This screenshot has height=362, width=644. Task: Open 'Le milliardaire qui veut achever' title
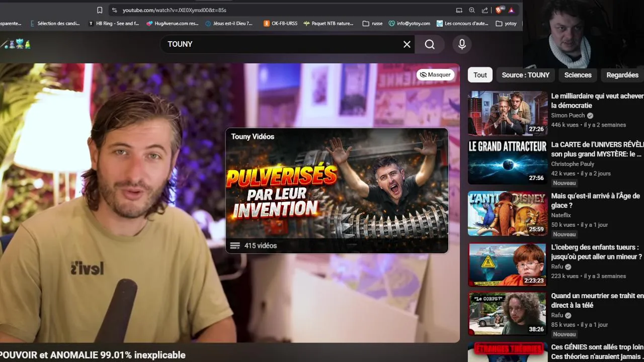[597, 101]
